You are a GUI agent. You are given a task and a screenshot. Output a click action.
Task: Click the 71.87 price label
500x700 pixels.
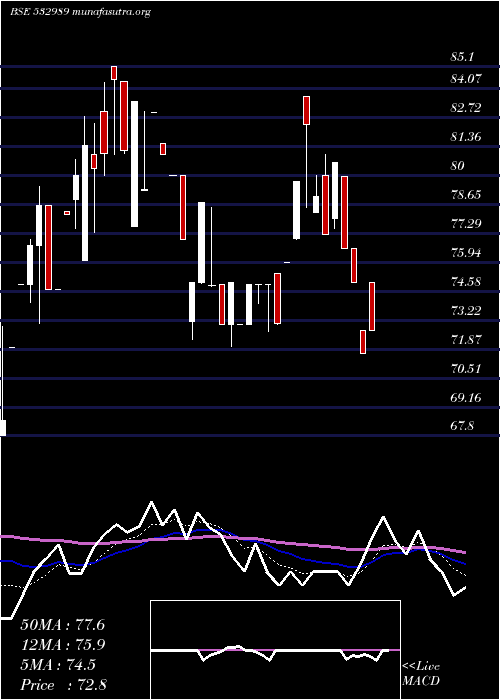tap(466, 340)
